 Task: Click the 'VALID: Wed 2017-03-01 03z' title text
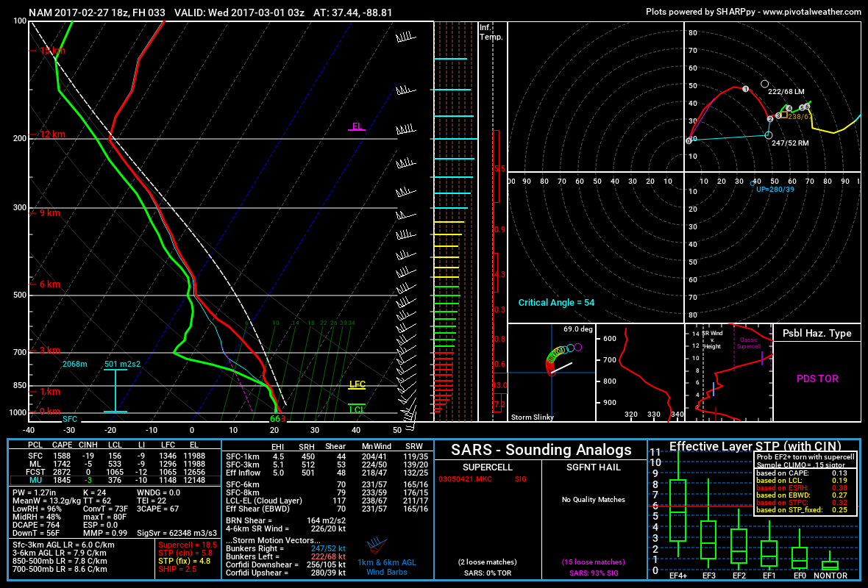tap(239, 12)
